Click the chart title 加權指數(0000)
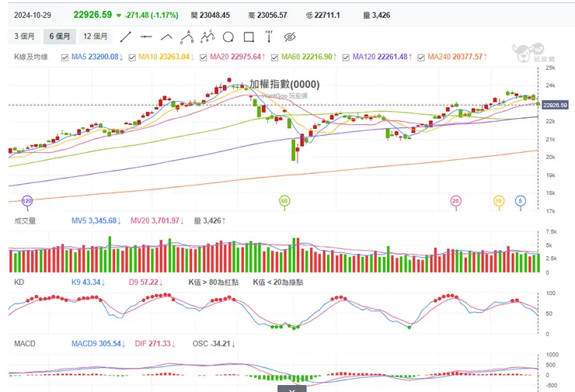 coord(284,85)
